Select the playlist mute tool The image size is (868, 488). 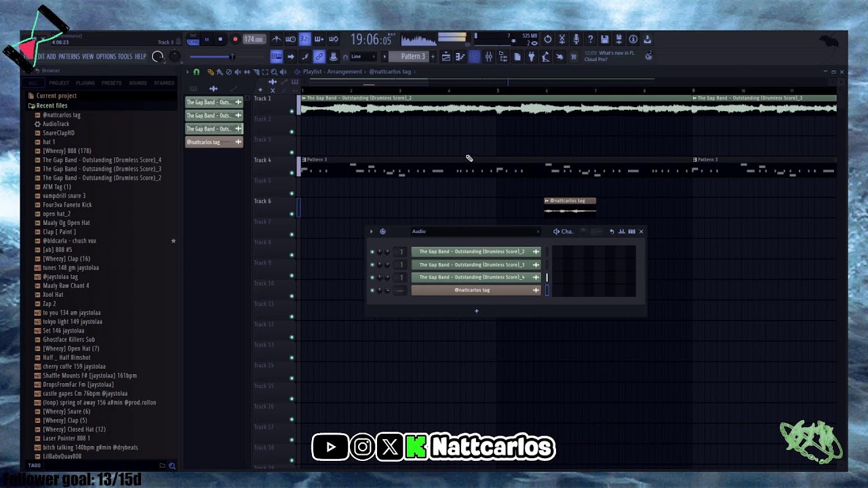coord(237,72)
